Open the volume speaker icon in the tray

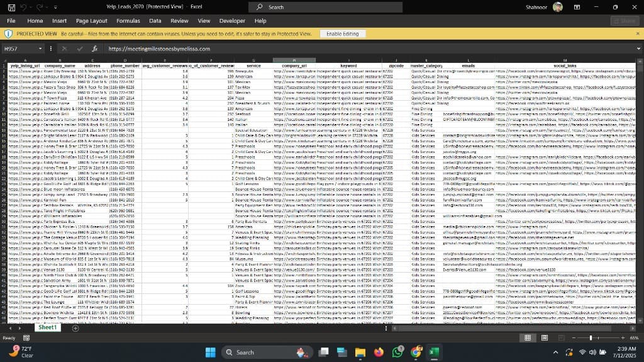[x=592, y=352]
